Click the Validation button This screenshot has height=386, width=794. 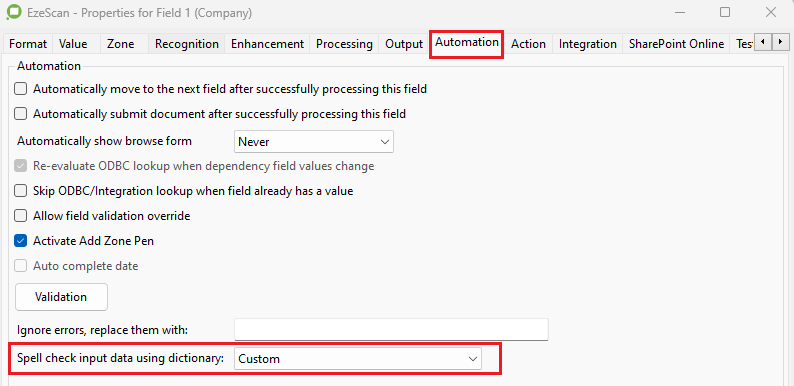pyautogui.click(x=61, y=297)
